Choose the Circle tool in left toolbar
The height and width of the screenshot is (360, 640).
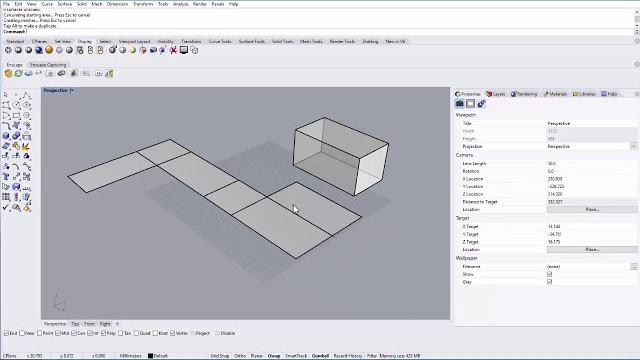16,105
